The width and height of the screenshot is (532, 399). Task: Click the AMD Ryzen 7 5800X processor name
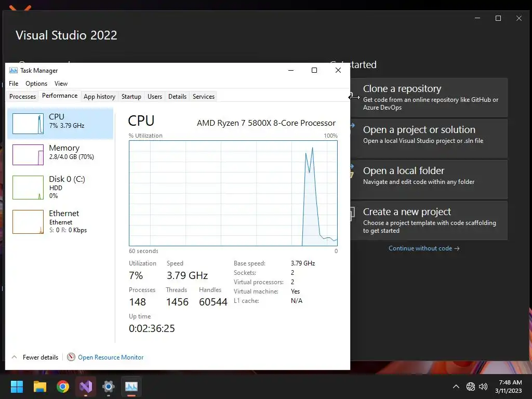pyautogui.click(x=266, y=123)
